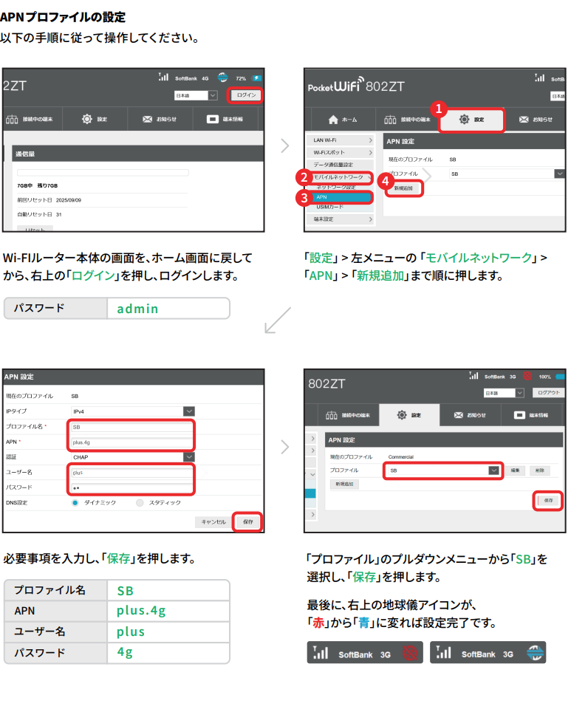The height and width of the screenshot is (712, 588).
Task: Open the IPタイプ IPv4 dropdown
Action: pyautogui.click(x=132, y=411)
